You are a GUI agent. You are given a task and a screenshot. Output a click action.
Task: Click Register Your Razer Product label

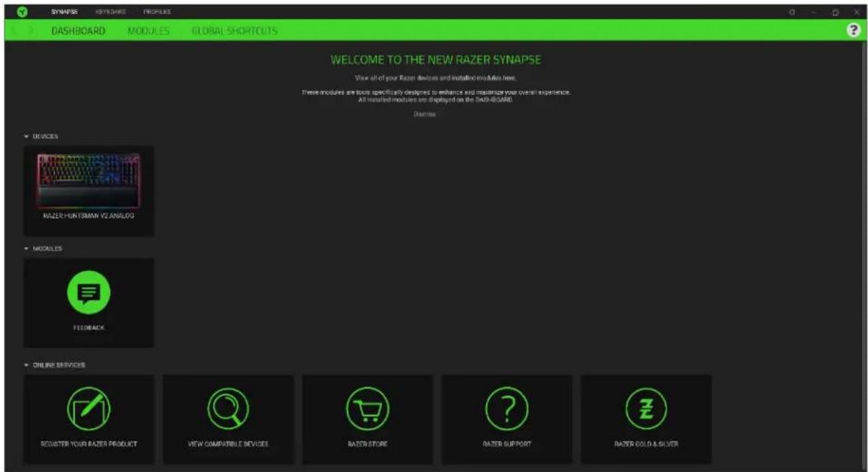pos(89,443)
